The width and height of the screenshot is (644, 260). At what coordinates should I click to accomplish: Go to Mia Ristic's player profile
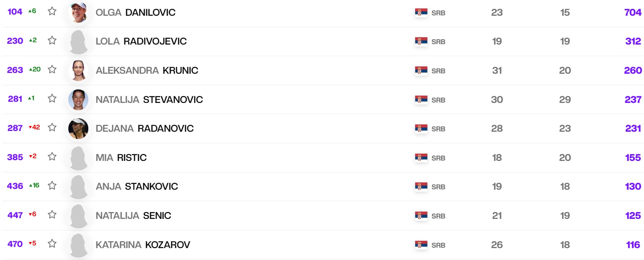tap(121, 158)
